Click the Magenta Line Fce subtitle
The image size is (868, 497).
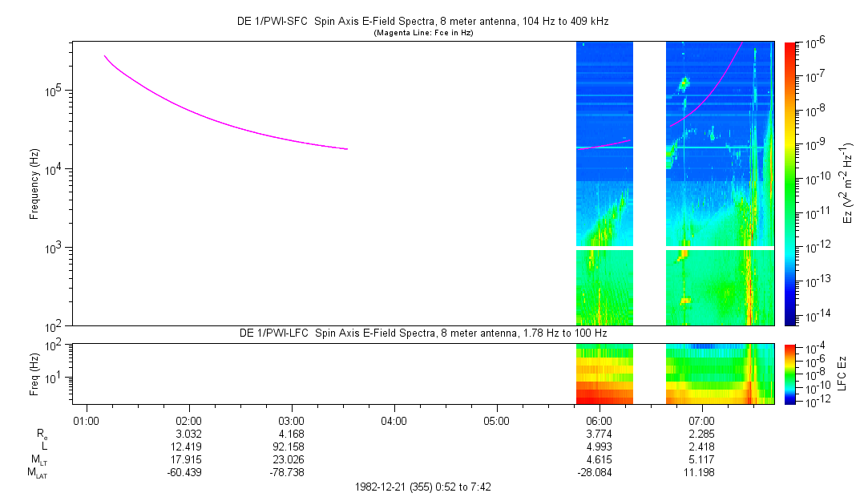423,33
